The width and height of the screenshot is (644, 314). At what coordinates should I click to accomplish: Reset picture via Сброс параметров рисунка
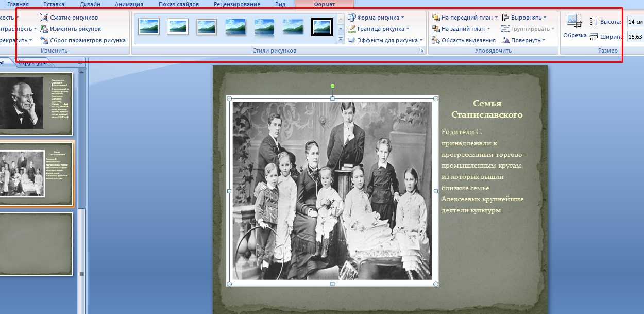click(x=44, y=40)
